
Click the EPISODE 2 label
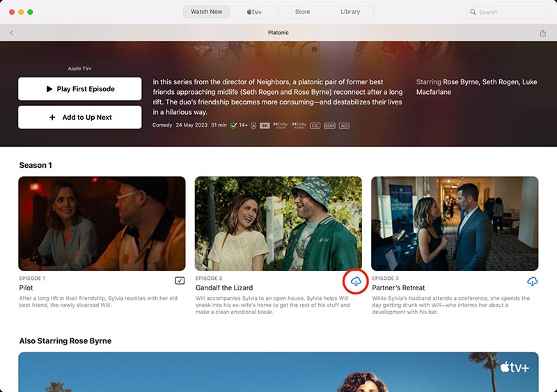pos(209,279)
